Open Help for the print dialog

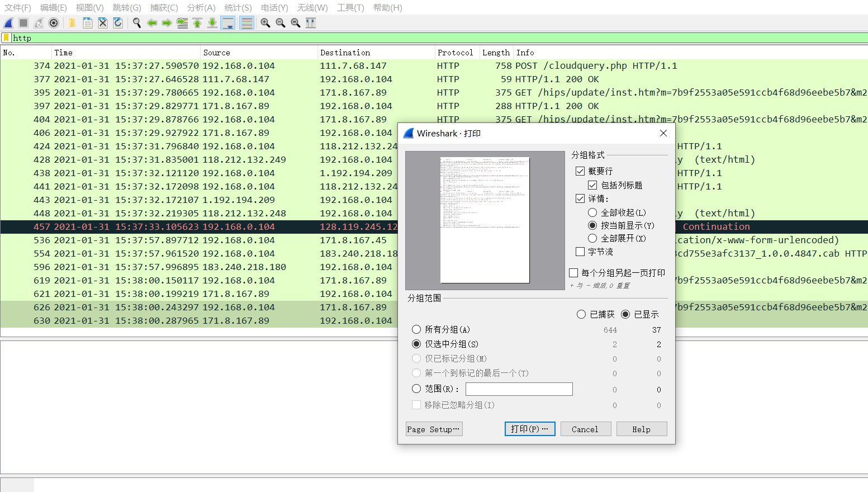pyautogui.click(x=642, y=429)
